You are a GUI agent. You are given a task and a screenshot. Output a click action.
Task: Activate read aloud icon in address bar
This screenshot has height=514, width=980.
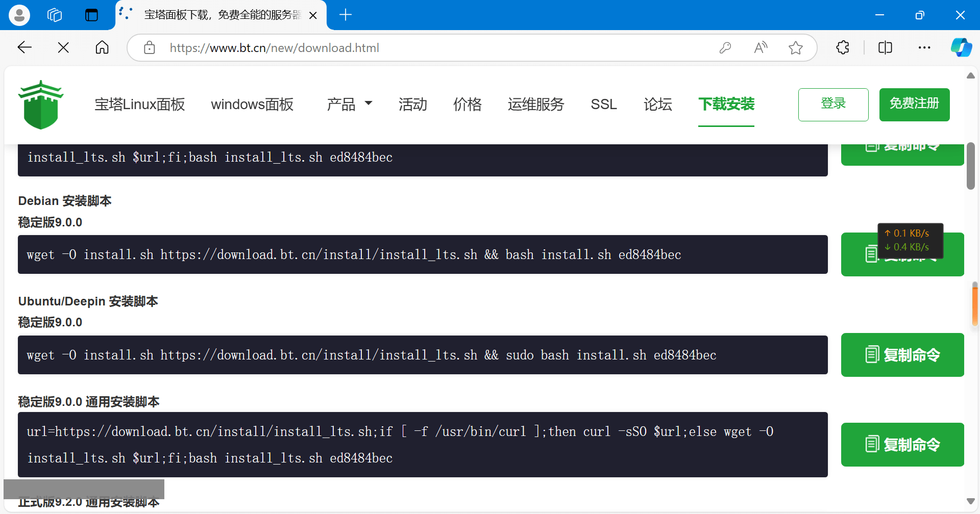[x=761, y=48]
